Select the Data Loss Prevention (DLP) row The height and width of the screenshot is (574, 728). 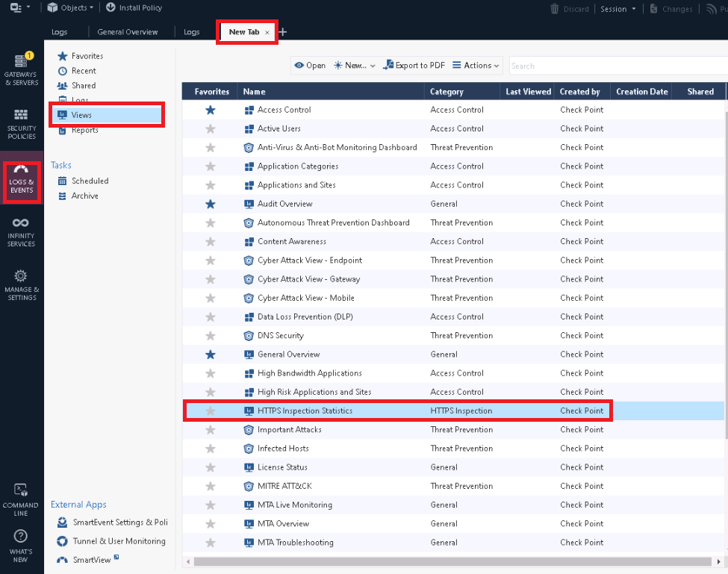pyautogui.click(x=453, y=317)
